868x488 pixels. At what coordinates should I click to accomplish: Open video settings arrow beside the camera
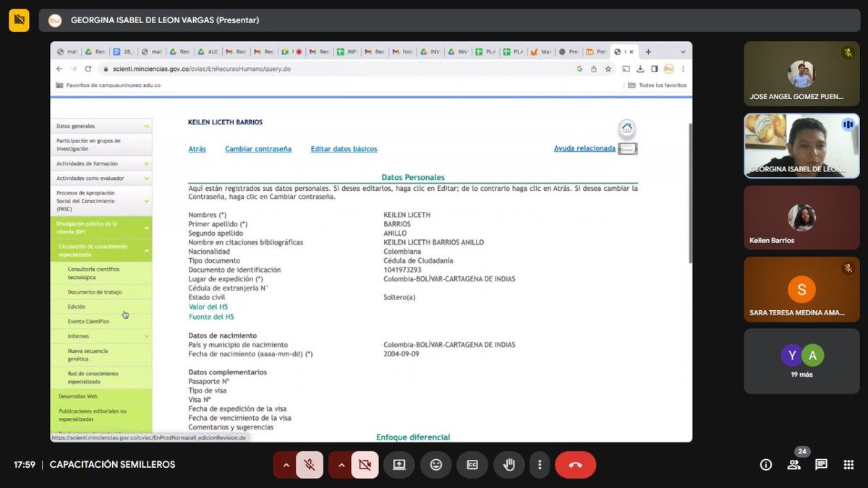[x=341, y=465]
